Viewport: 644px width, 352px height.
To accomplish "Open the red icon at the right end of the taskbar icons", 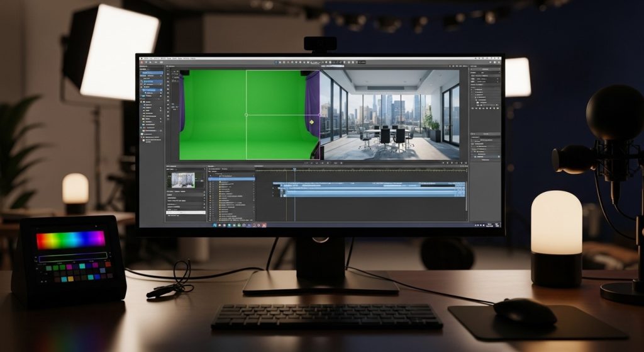I will point(264,225).
